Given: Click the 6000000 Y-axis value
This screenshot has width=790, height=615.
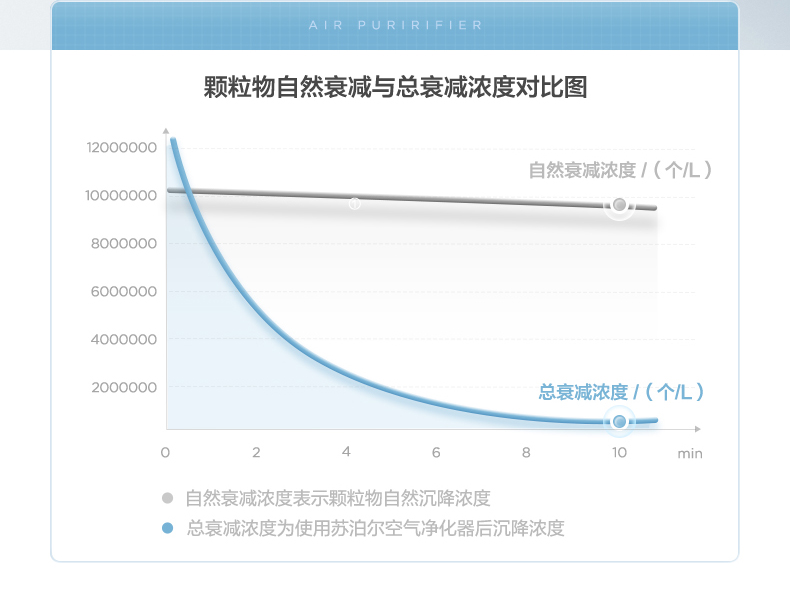Looking at the screenshot, I should pos(125,291).
